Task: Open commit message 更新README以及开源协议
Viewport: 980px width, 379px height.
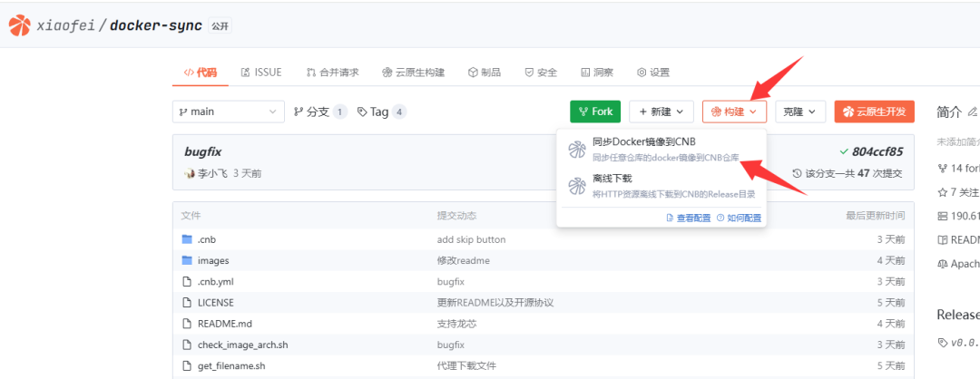Action: click(x=495, y=302)
